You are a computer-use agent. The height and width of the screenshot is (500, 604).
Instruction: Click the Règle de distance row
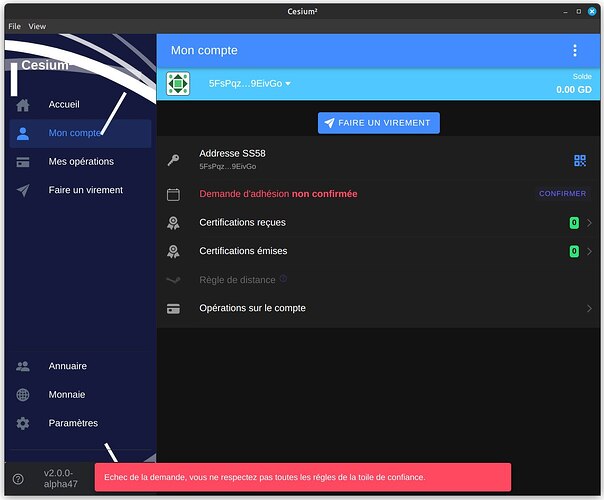coord(378,280)
